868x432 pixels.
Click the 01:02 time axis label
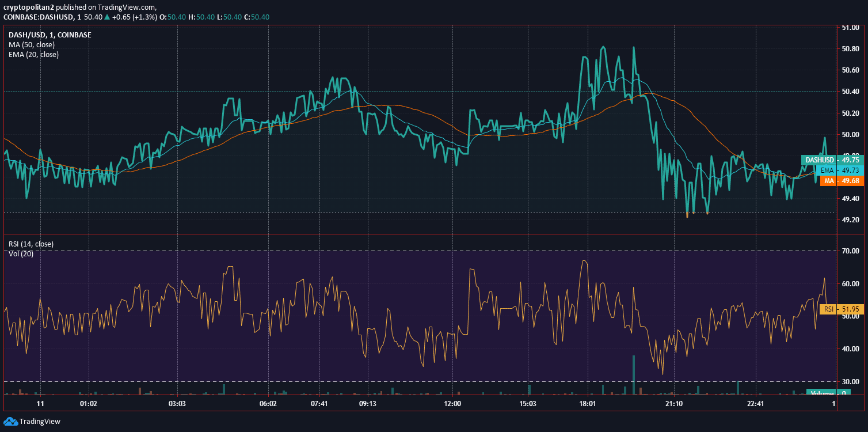coord(89,404)
